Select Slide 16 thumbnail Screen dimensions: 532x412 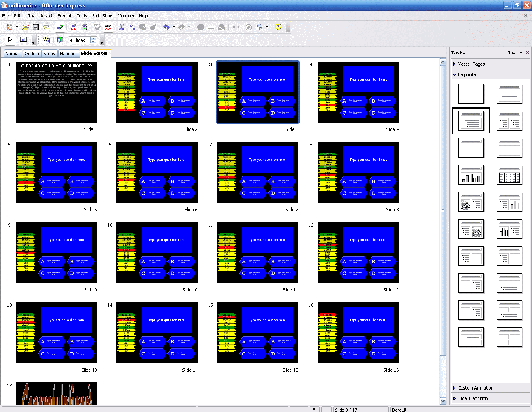(358, 333)
